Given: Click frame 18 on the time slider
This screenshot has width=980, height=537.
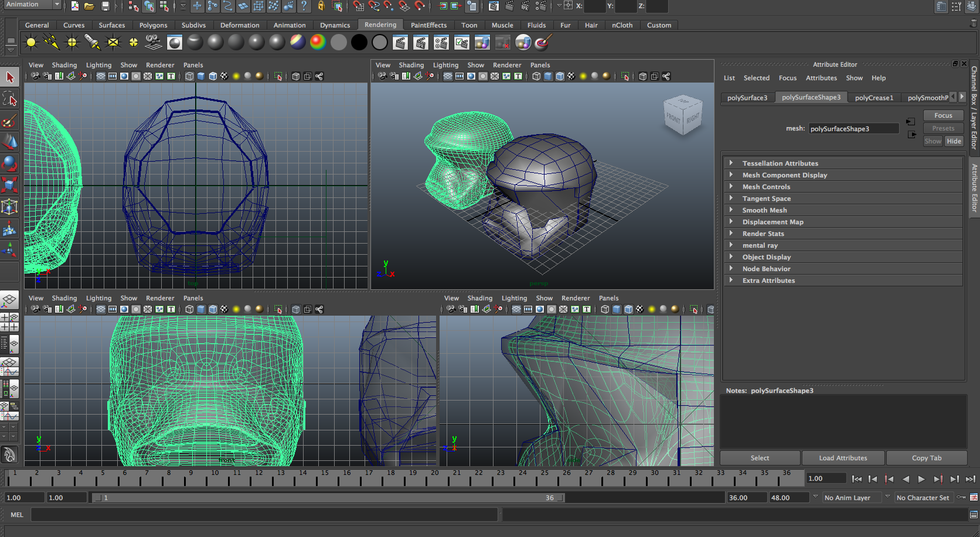Looking at the screenshot, I should (x=390, y=479).
